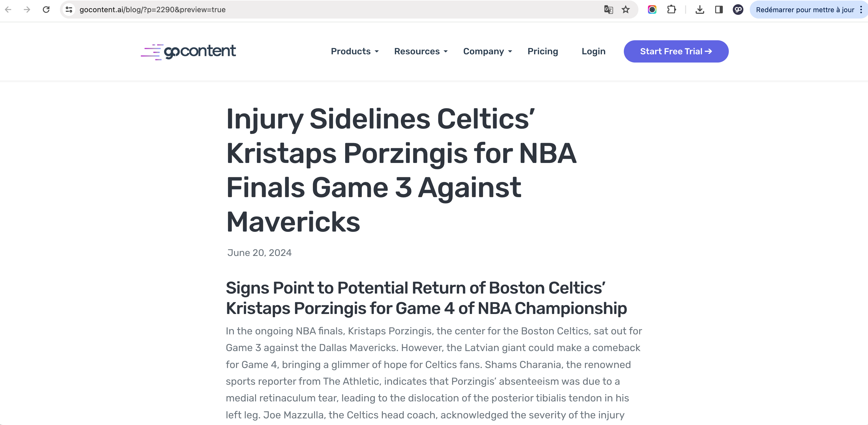Image resolution: width=868 pixels, height=425 pixels.
Task: View site information icon in address bar
Action: point(69,10)
